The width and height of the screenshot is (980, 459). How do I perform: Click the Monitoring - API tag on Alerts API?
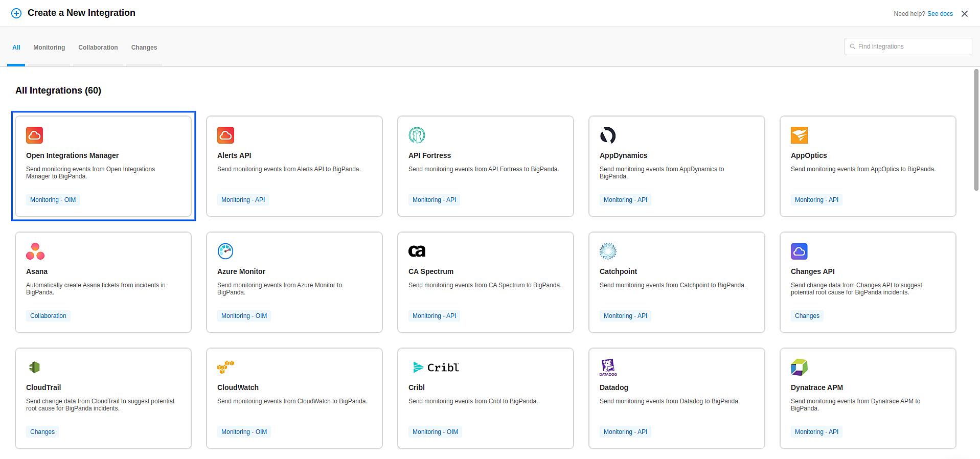click(x=243, y=200)
